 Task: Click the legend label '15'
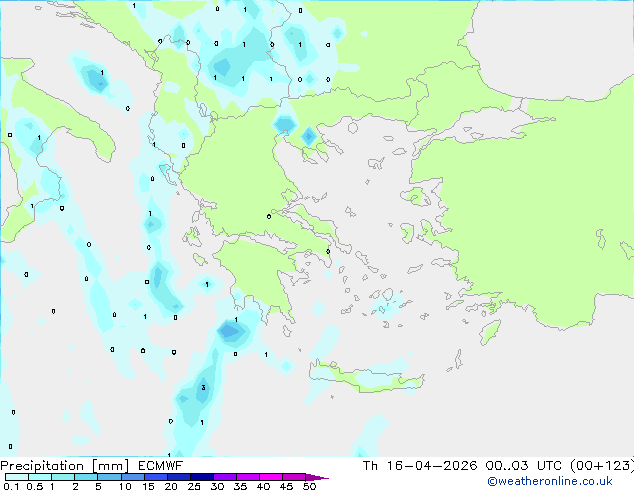[x=148, y=486]
